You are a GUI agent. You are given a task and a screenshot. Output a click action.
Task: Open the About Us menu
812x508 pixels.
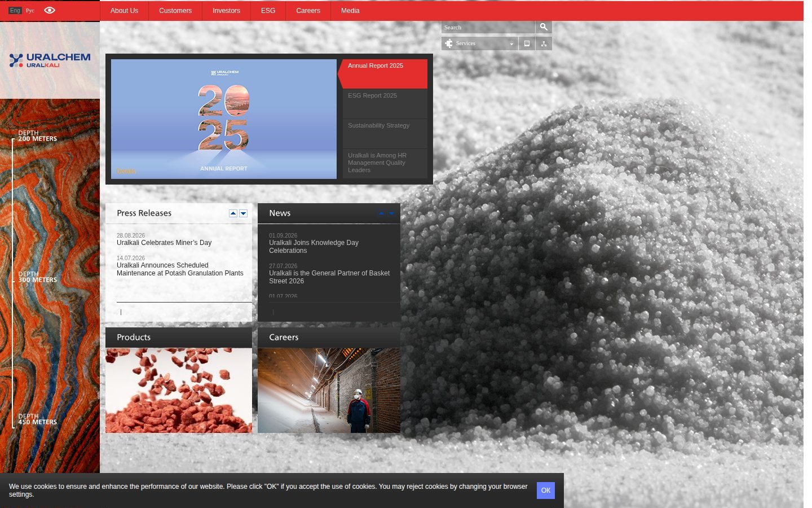[124, 11]
